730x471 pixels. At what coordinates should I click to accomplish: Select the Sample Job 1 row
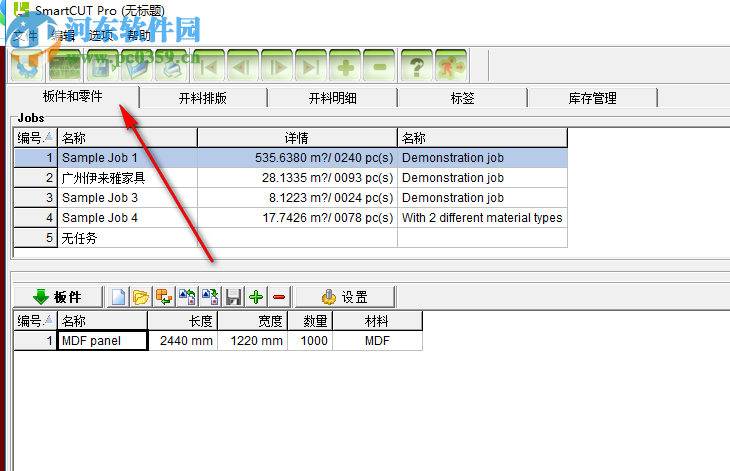pos(291,158)
